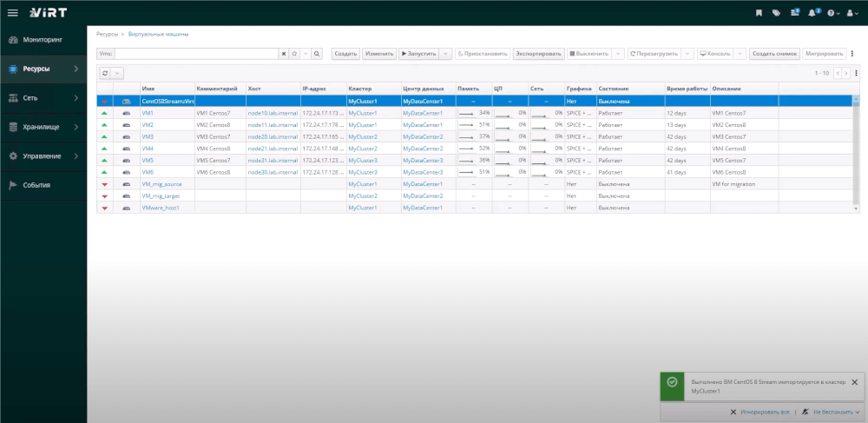Open the tags icon in the header
Image resolution: width=868 pixels, height=423 pixels.
[x=776, y=13]
